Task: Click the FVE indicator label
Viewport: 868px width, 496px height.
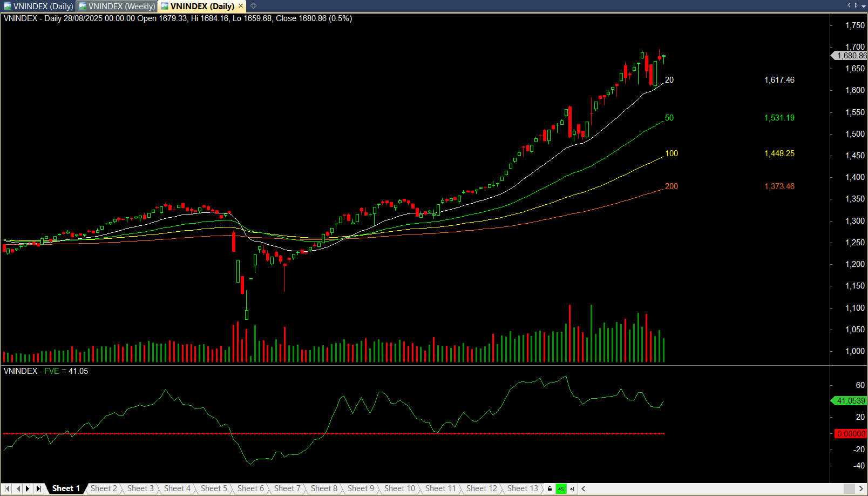Action: pyautogui.click(x=52, y=371)
